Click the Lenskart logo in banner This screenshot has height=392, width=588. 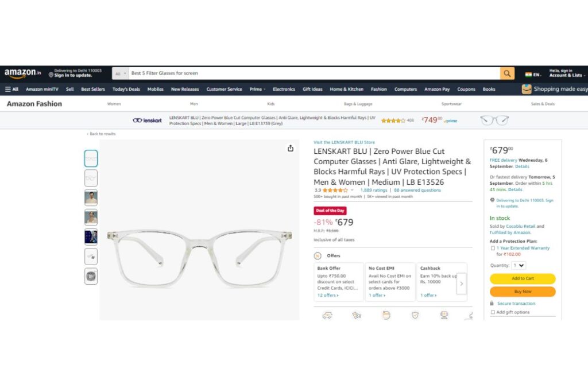pyautogui.click(x=147, y=121)
